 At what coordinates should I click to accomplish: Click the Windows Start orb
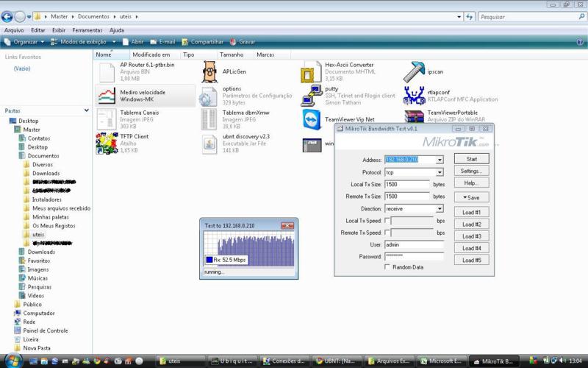coord(12,361)
